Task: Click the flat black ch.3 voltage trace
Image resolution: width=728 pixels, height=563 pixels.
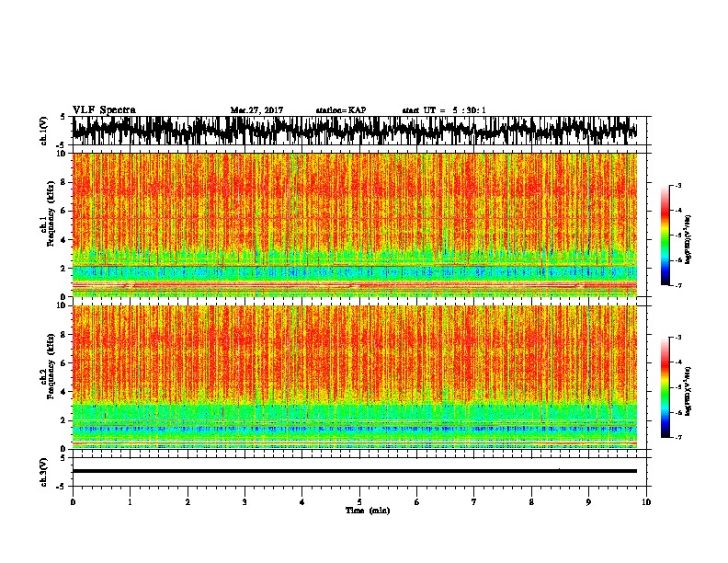Action: [x=355, y=471]
